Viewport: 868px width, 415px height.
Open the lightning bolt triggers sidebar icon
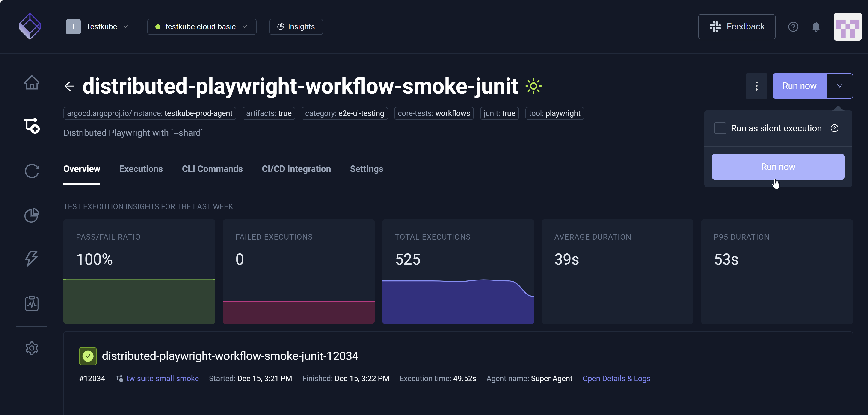click(32, 259)
